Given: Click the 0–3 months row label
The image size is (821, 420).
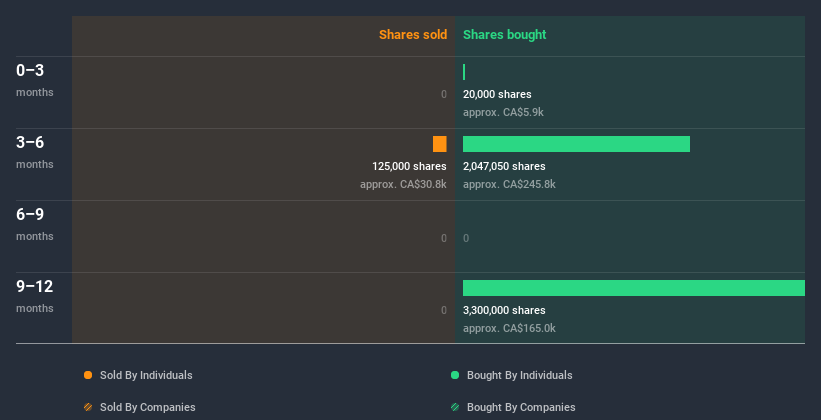Looking at the screenshot, I should (35, 80).
